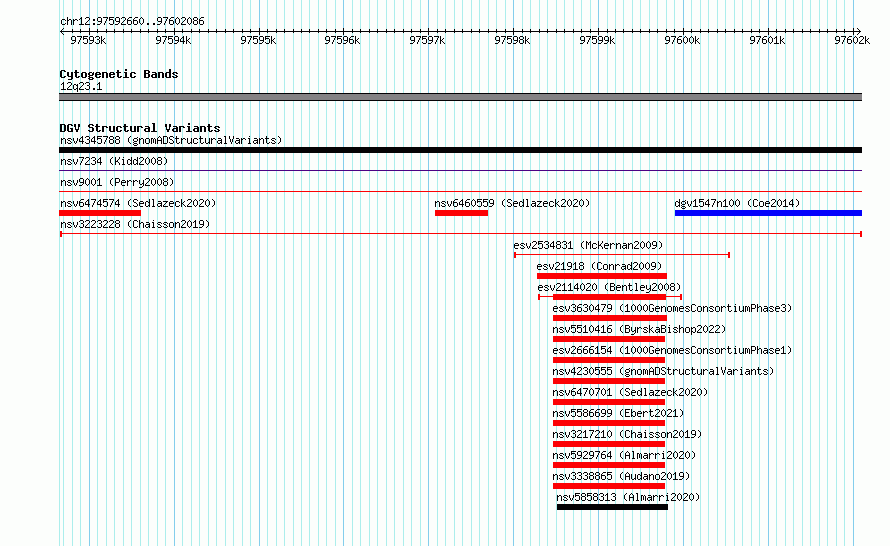The width and height of the screenshot is (890, 546).
Task: Click red bar under esv2666154
Action: click(609, 360)
